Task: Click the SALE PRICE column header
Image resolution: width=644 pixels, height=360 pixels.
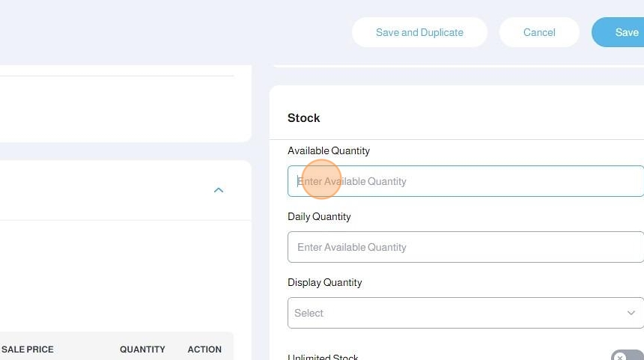Action: click(x=28, y=350)
